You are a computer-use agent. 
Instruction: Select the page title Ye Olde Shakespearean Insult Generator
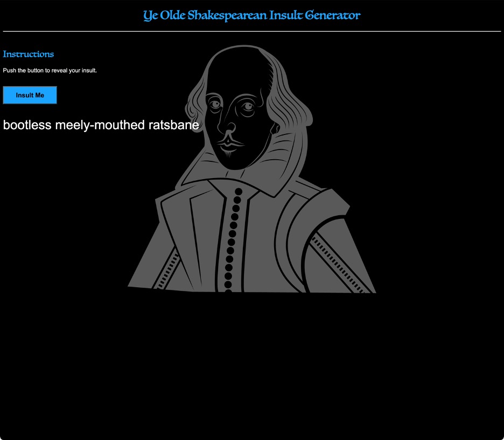[x=251, y=15]
